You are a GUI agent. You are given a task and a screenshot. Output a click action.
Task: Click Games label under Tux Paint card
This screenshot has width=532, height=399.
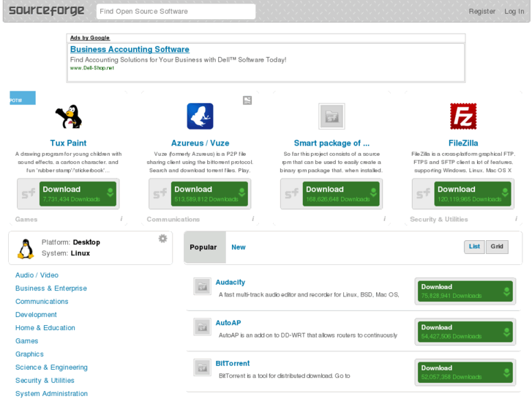pyautogui.click(x=26, y=220)
